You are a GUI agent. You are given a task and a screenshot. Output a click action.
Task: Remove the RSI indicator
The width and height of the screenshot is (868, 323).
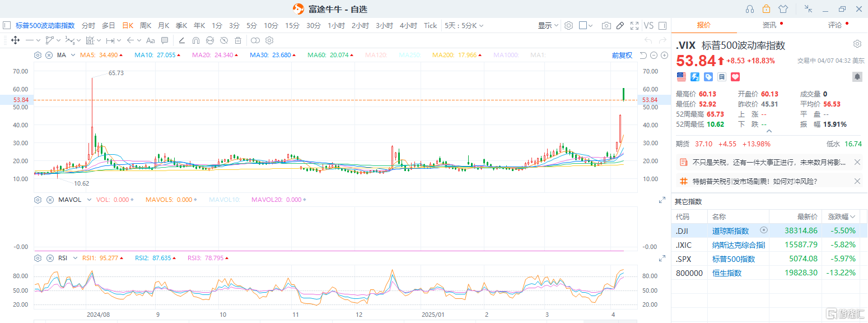point(49,258)
